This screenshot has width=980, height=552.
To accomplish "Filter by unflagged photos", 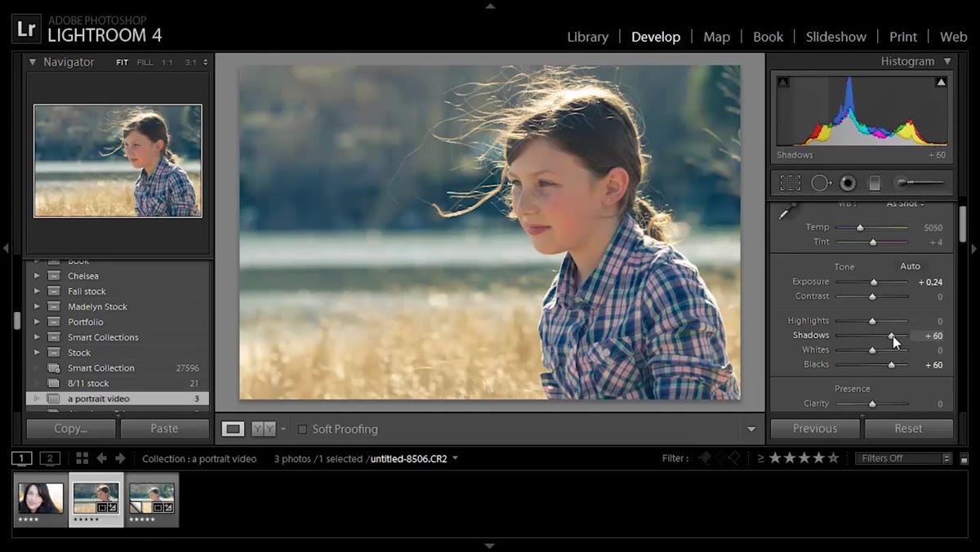I will pyautogui.click(x=719, y=458).
